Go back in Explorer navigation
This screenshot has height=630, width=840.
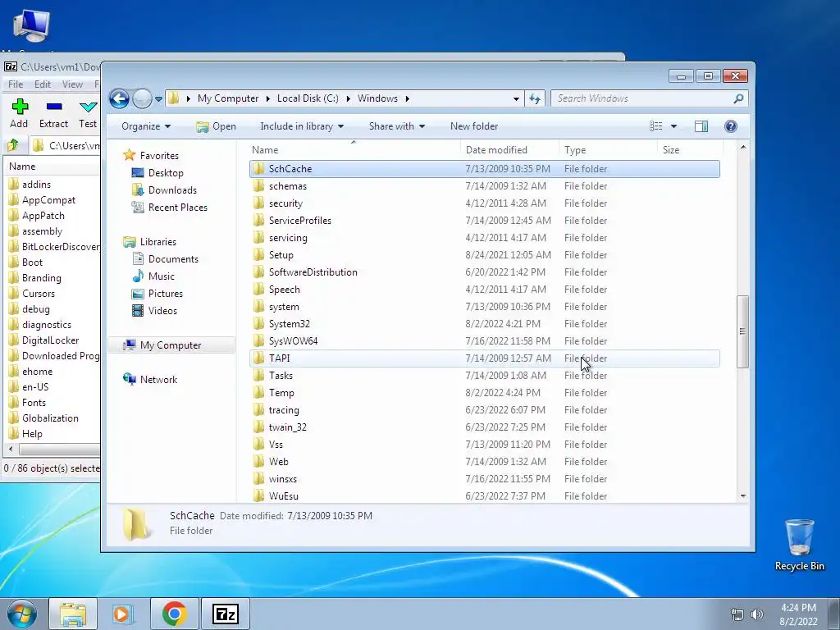(x=119, y=98)
